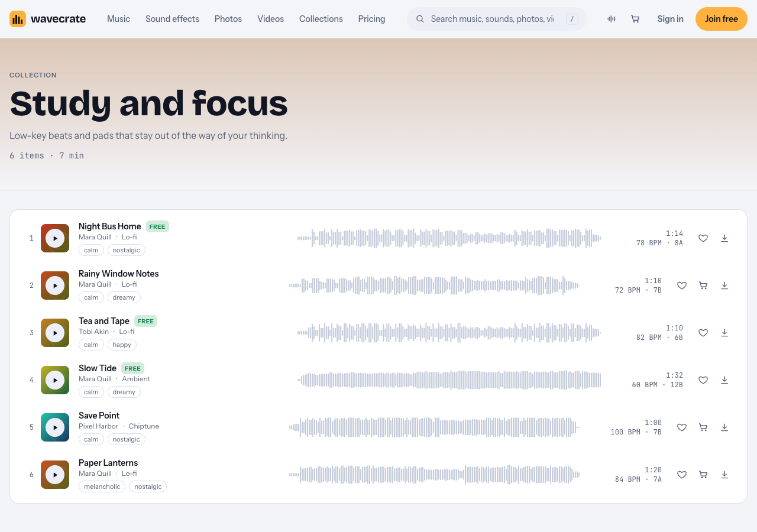Image resolution: width=757 pixels, height=532 pixels.
Task: Download the Save Point track
Action: (724, 427)
